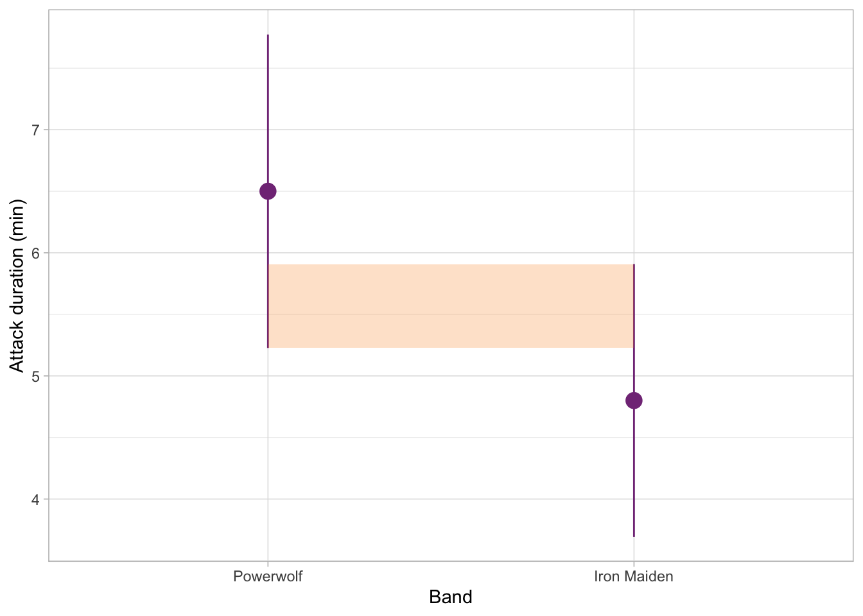
Task: Select the "Band" x-axis title
Action: click(451, 597)
